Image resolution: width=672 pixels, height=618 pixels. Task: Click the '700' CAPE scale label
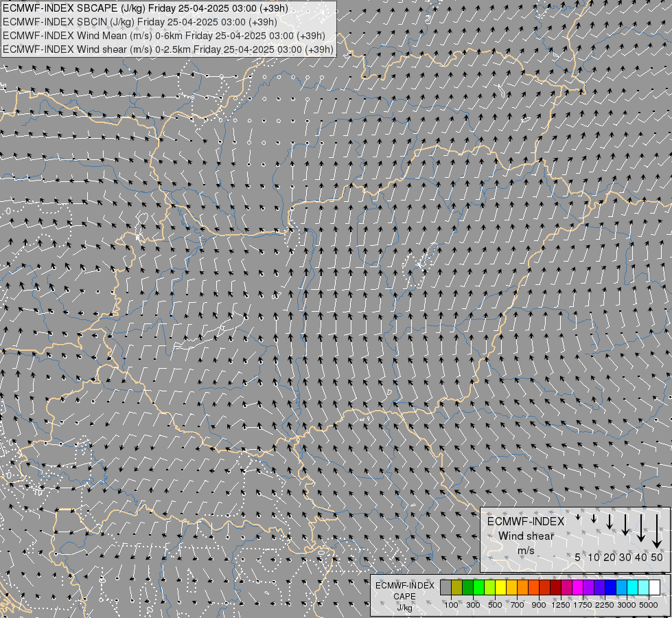click(x=518, y=605)
